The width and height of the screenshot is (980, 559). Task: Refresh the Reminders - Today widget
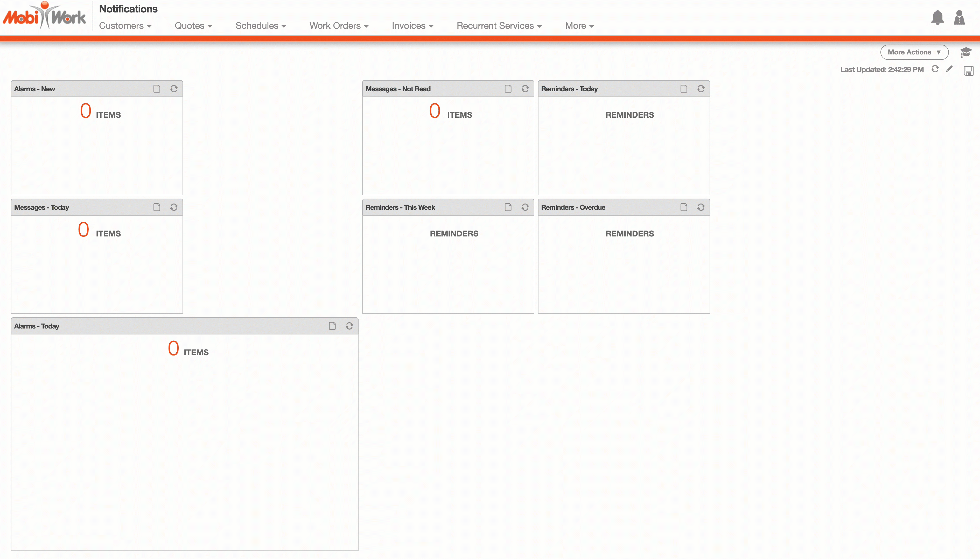click(x=701, y=89)
